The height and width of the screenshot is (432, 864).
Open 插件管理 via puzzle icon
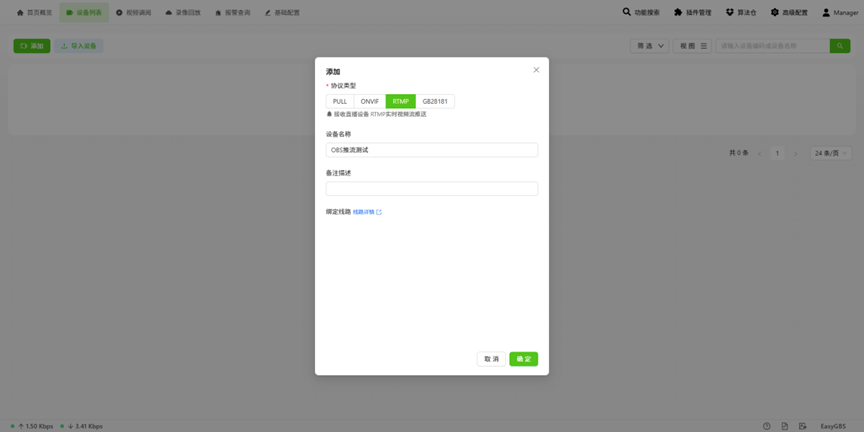click(x=678, y=12)
